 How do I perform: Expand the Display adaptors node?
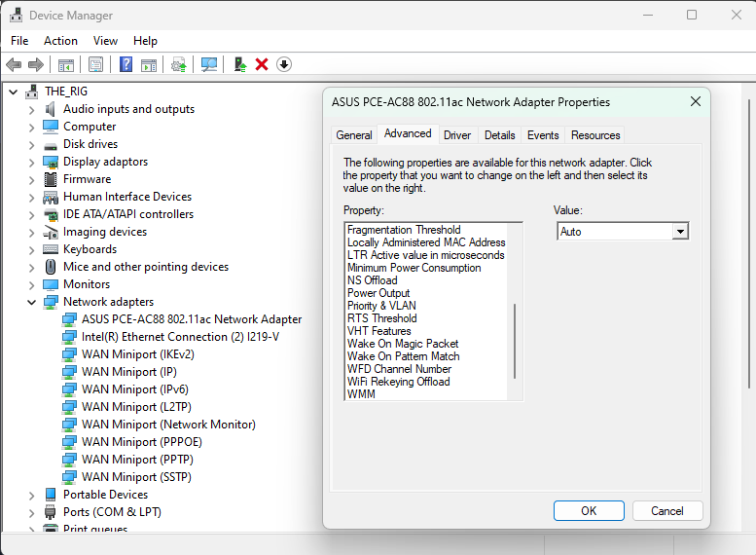31,163
